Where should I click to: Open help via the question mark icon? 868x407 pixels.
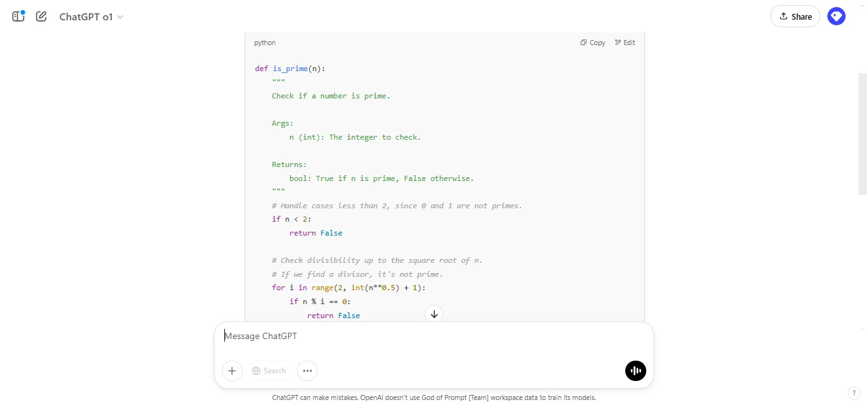855,393
